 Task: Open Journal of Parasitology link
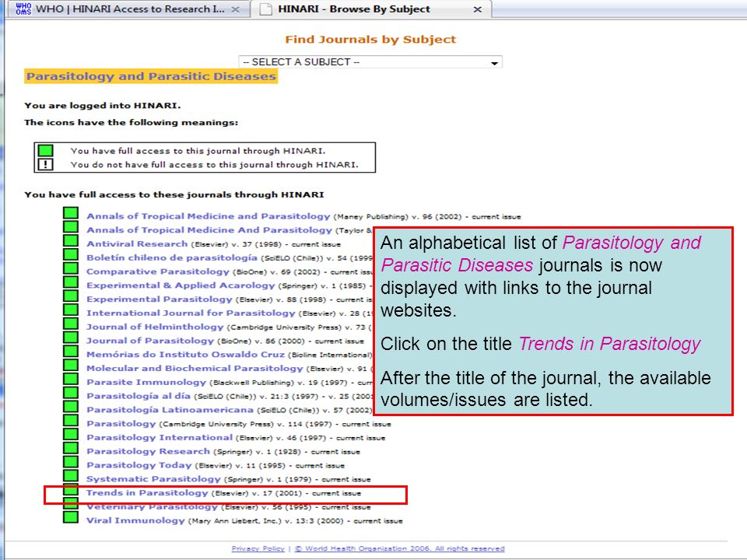150,341
